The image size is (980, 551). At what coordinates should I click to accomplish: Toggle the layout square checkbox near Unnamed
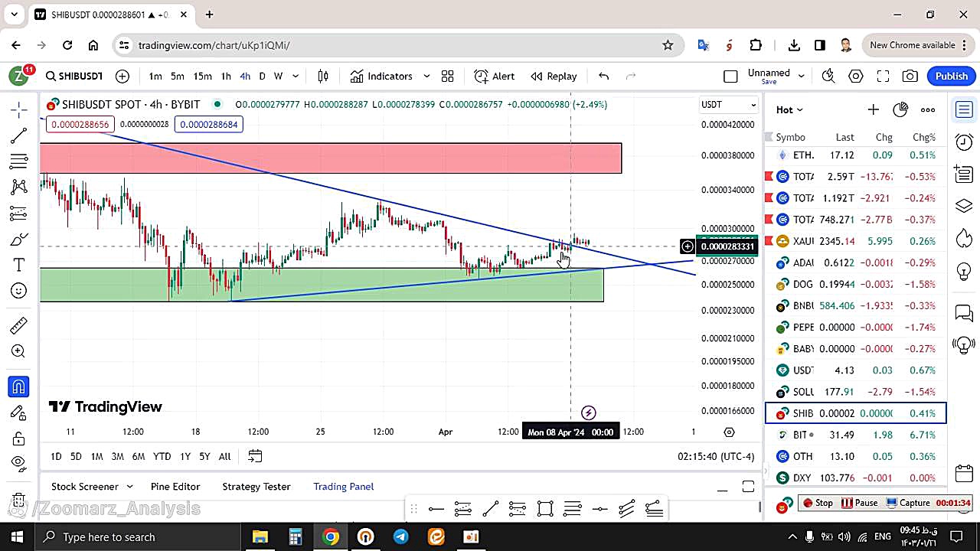[730, 76]
